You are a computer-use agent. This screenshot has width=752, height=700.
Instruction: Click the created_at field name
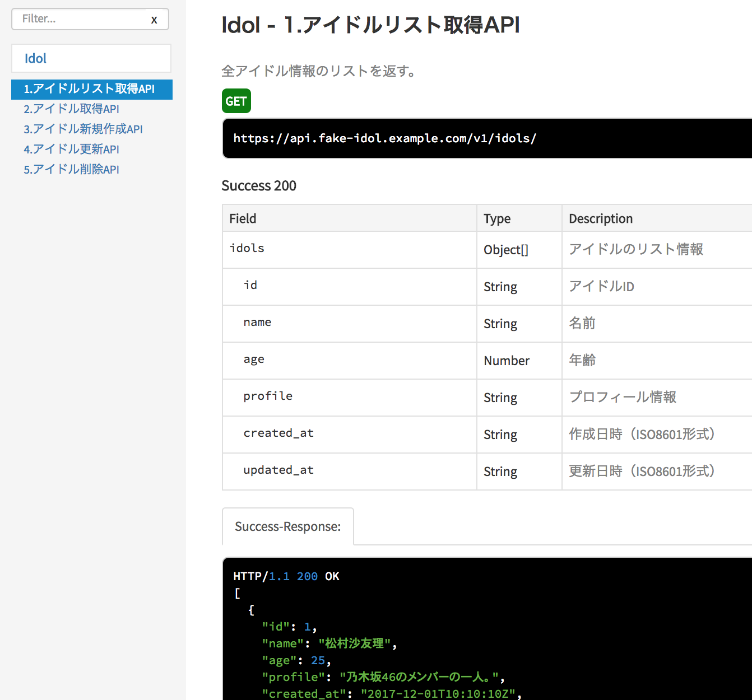(278, 433)
